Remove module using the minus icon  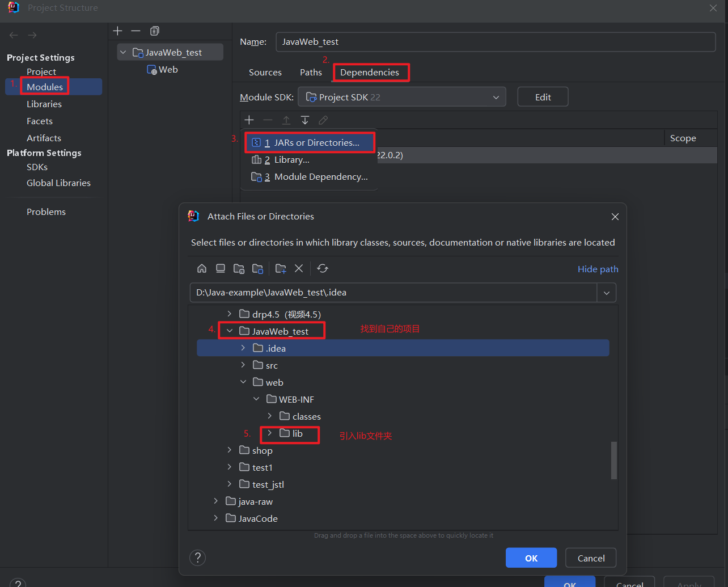point(136,31)
